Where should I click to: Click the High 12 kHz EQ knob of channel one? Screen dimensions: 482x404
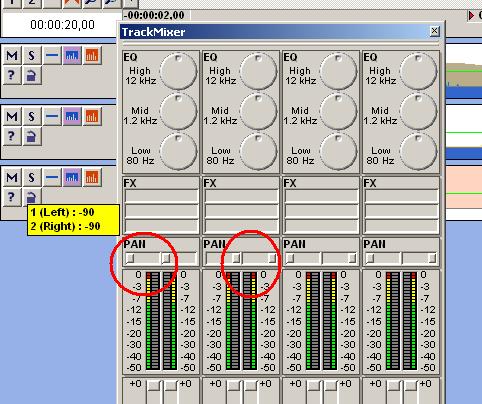[178, 71]
